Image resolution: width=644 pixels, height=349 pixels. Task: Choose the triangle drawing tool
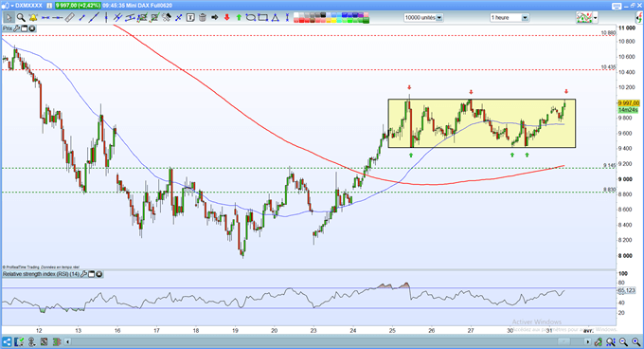pyautogui.click(x=275, y=17)
